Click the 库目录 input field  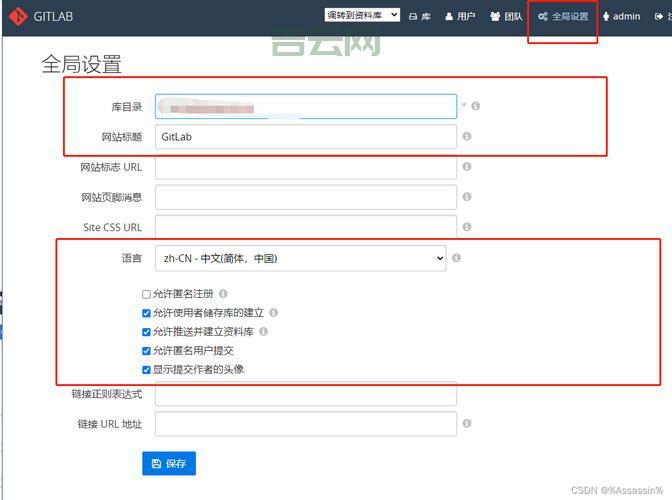tap(306, 106)
